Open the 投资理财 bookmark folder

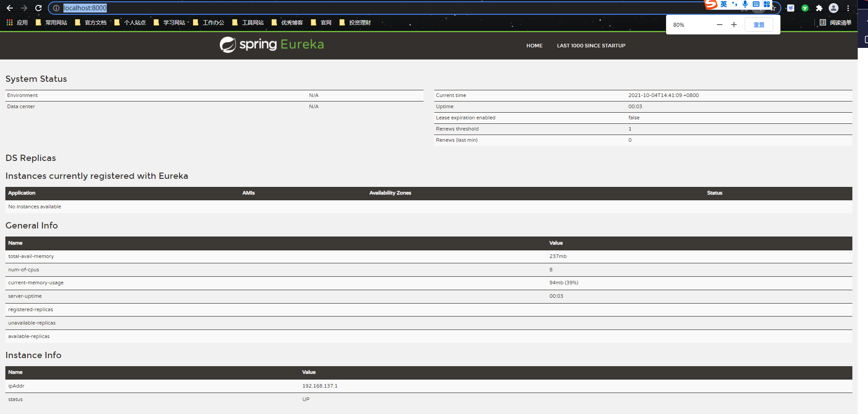(355, 22)
